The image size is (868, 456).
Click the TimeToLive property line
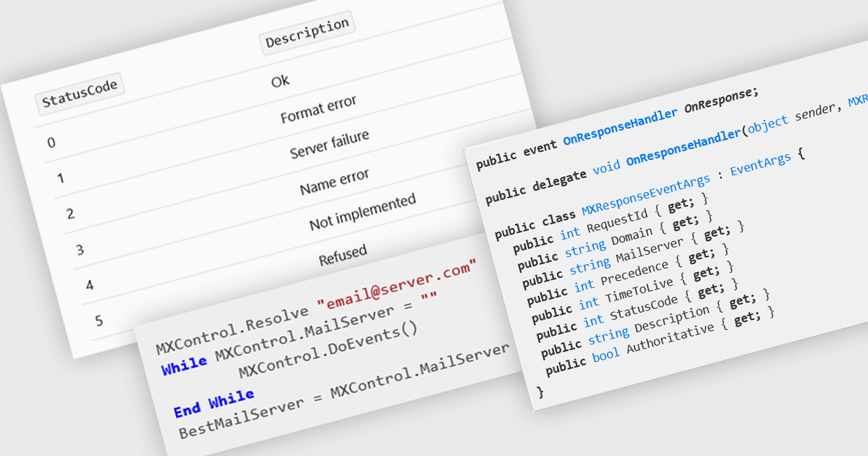639,287
